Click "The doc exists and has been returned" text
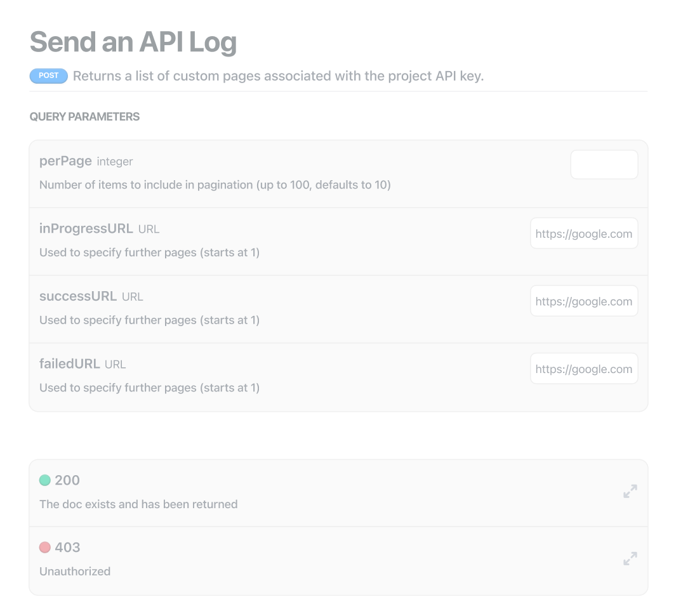Viewport: 676px width, 616px height. (x=138, y=504)
